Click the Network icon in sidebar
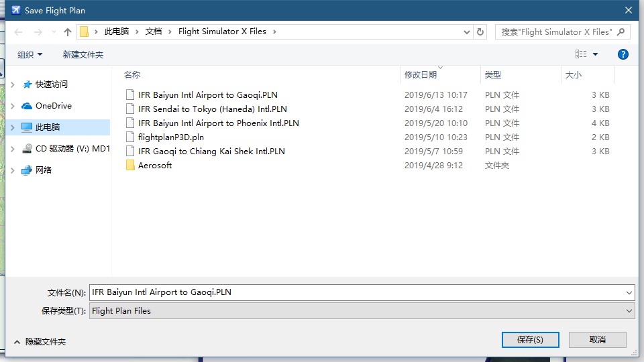Screen dimensions: 644x362 [27, 170]
